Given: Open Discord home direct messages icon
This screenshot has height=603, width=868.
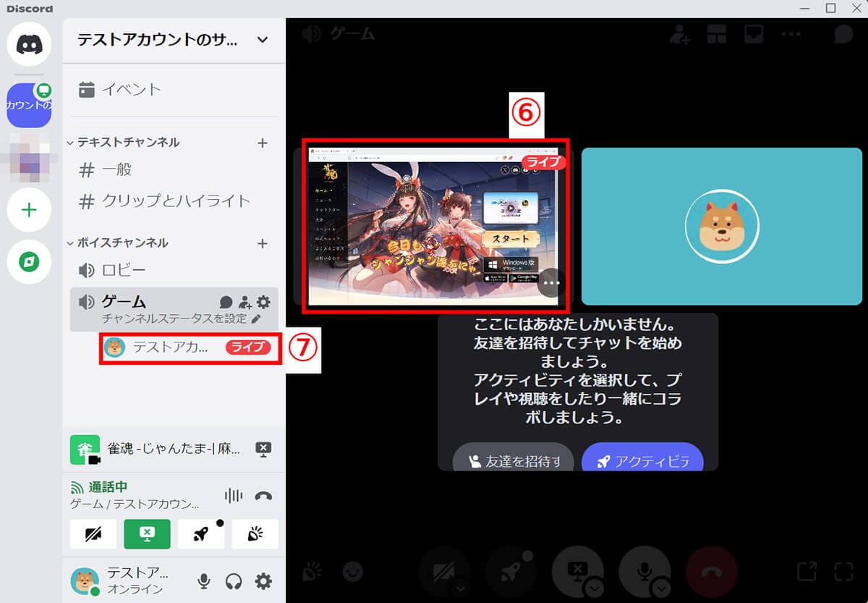Looking at the screenshot, I should pyautogui.click(x=29, y=44).
